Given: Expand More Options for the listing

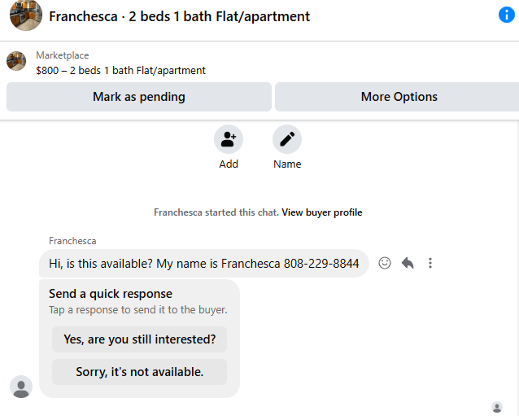Looking at the screenshot, I should (x=399, y=97).
